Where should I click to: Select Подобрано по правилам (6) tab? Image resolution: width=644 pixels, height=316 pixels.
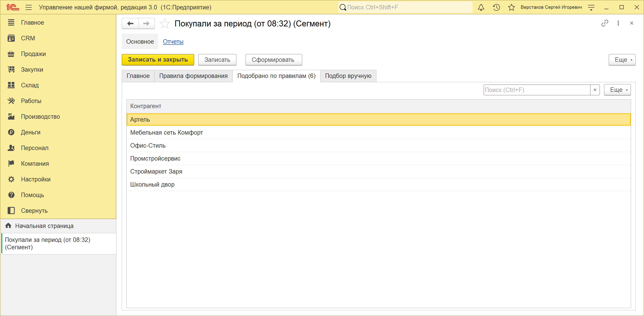pos(276,76)
